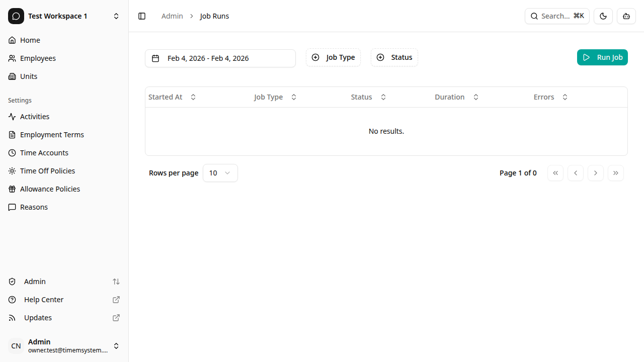Screen dimensions: 644x362
Task: Click the Run Job button
Action: pos(602,57)
